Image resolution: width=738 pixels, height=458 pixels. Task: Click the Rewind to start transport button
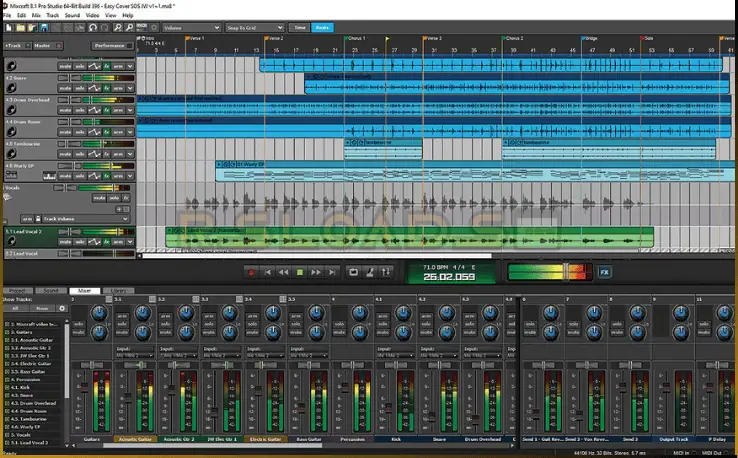click(268, 272)
